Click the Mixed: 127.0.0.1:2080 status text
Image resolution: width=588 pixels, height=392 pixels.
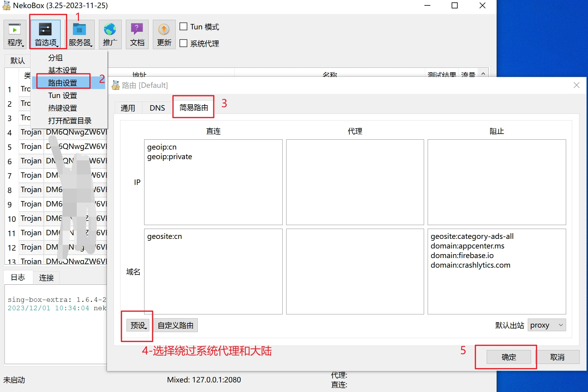pyautogui.click(x=204, y=380)
